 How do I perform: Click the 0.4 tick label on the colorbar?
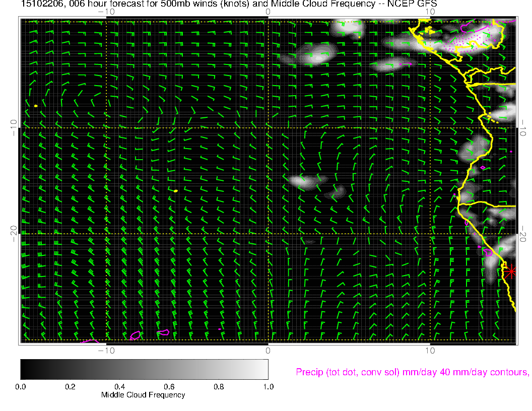119,387
